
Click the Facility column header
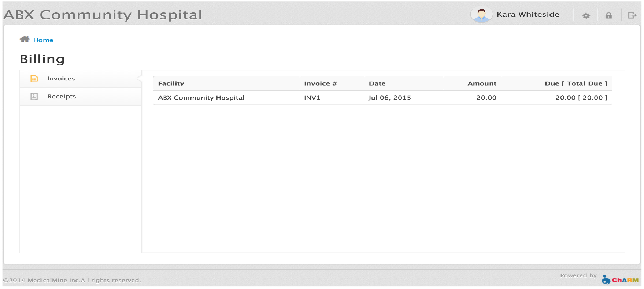coord(171,83)
